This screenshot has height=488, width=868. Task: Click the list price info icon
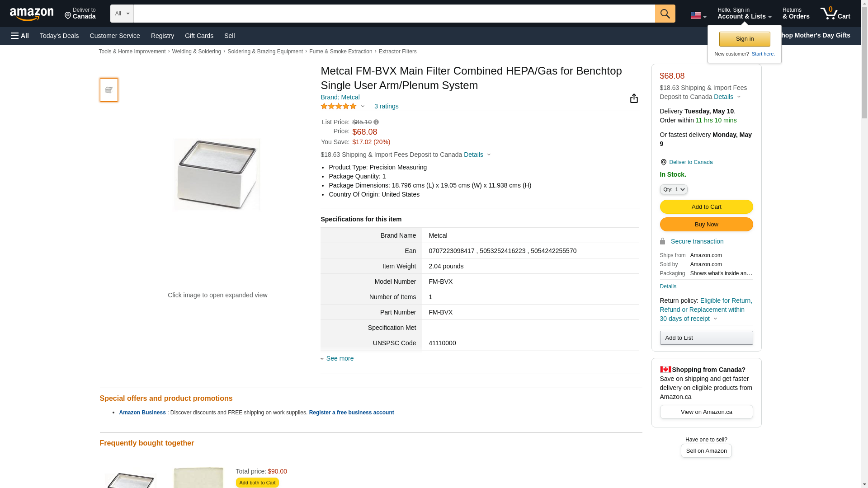376,122
